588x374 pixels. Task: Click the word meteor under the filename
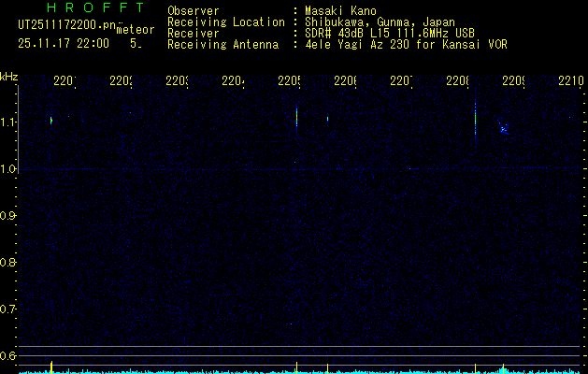tap(136, 30)
